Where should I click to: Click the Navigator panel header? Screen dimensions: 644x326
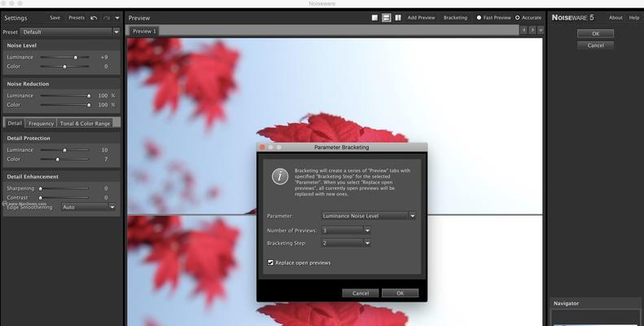pos(595,303)
